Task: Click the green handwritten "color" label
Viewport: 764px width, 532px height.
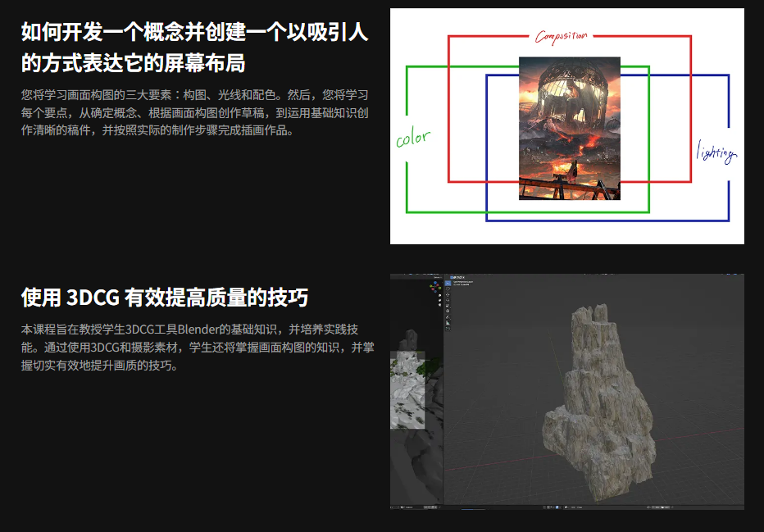Action: coord(412,139)
